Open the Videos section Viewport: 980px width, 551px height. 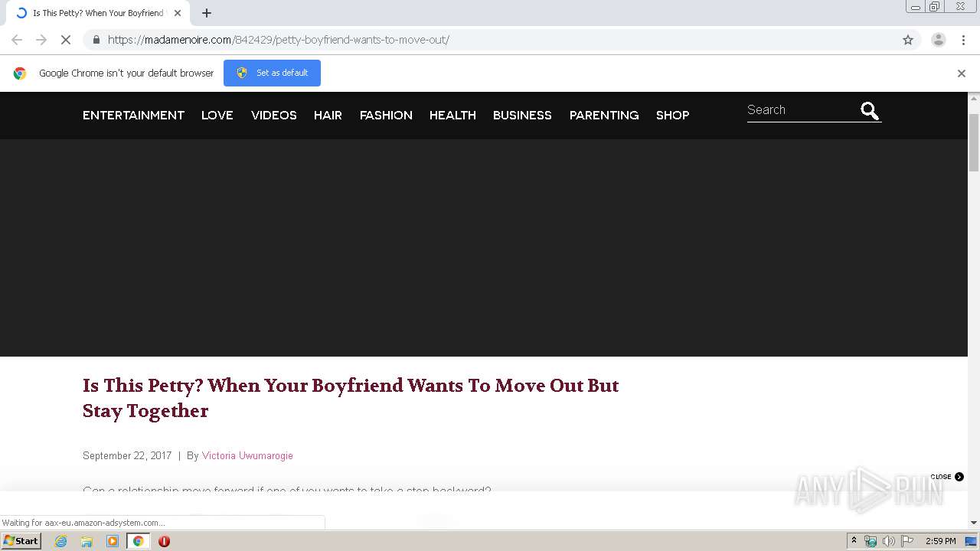[274, 115]
